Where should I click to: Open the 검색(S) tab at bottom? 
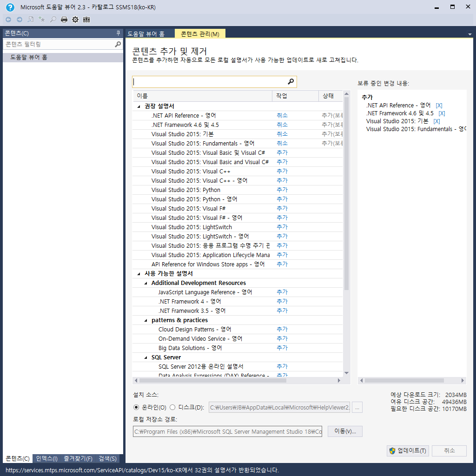(107, 458)
